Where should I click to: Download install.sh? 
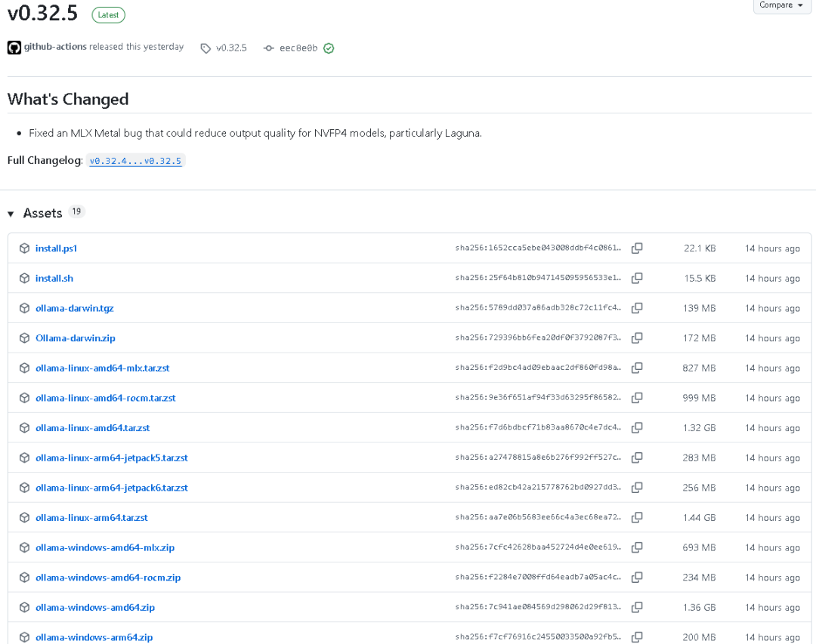pos(54,279)
